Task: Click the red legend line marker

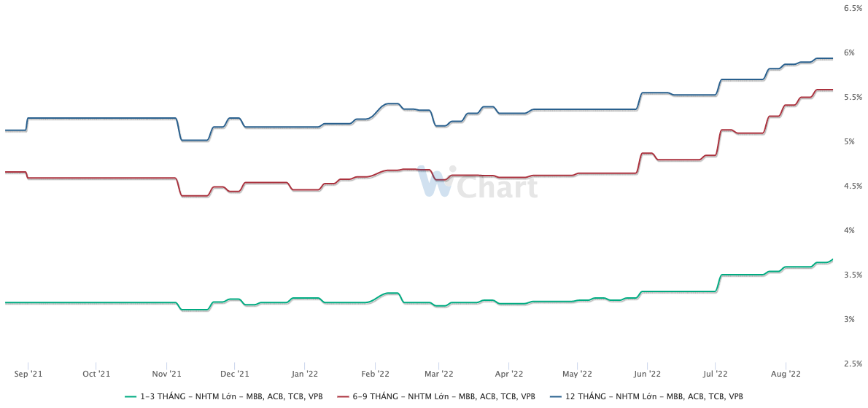Action: coord(342,396)
